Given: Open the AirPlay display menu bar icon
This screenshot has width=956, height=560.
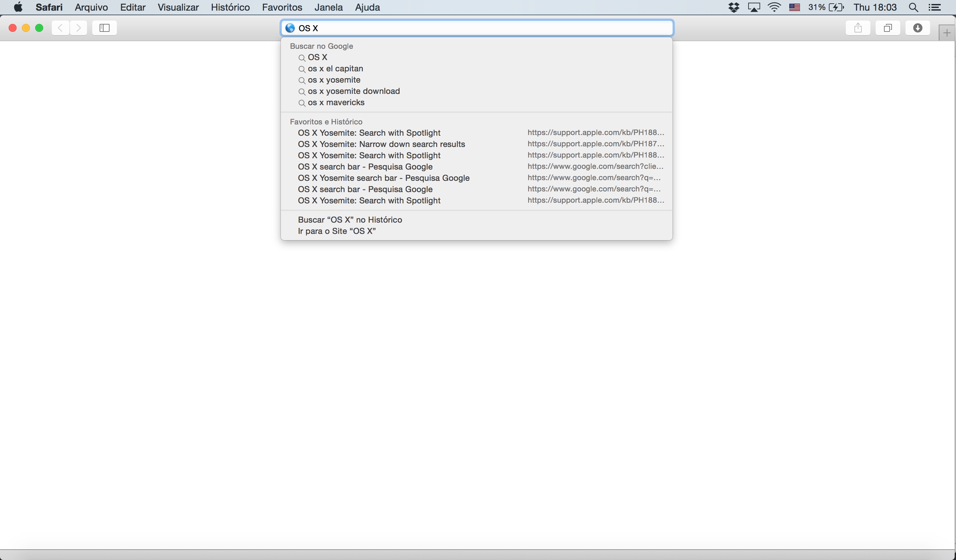Looking at the screenshot, I should point(754,7).
